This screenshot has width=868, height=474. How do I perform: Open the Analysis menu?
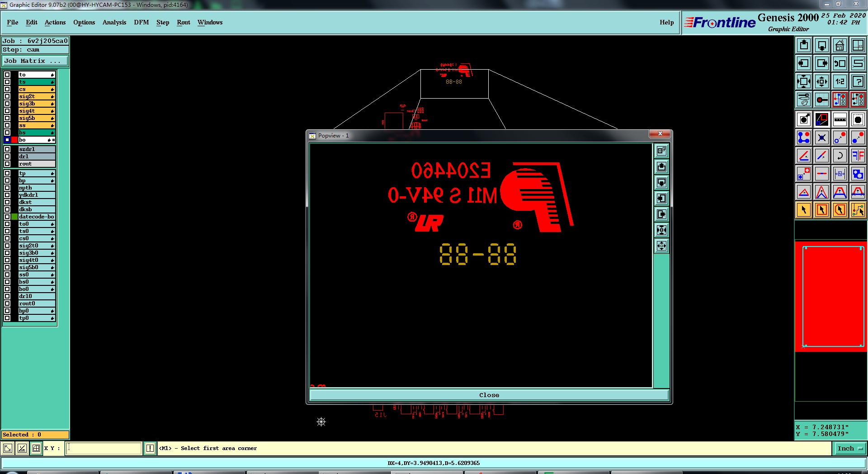coord(114,22)
